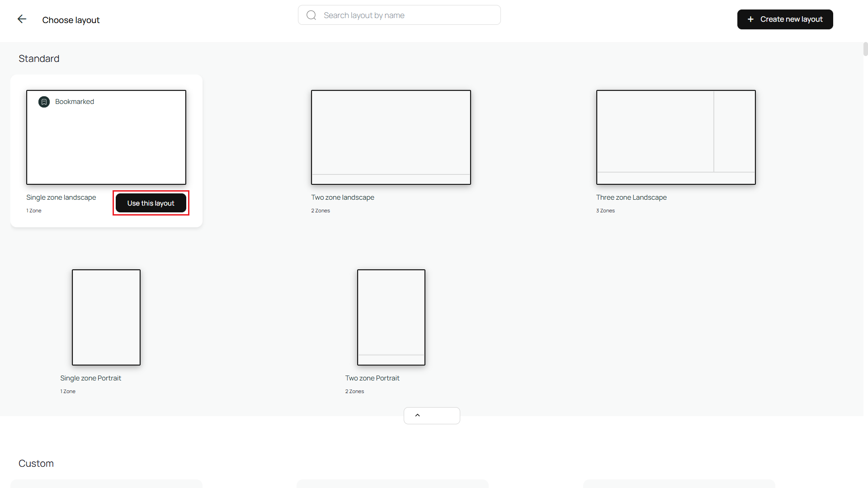Click the Standard section heading
868x488 pixels.
(39, 58)
